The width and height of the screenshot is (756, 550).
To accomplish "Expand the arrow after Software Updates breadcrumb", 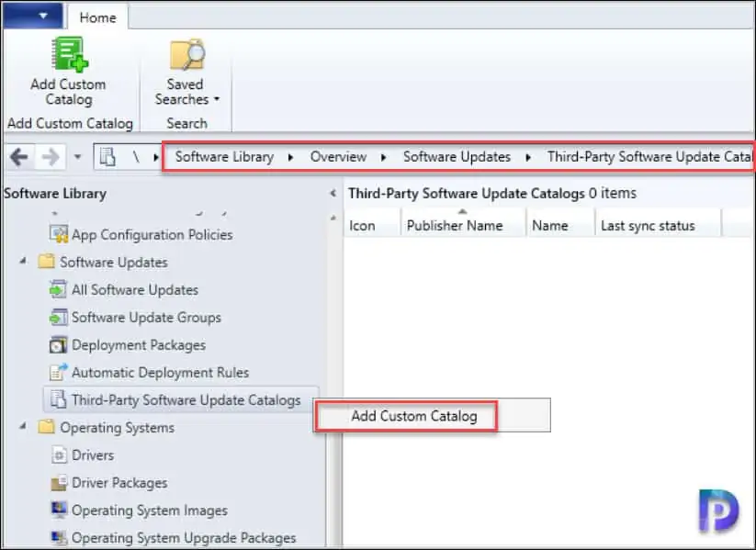I will (528, 157).
